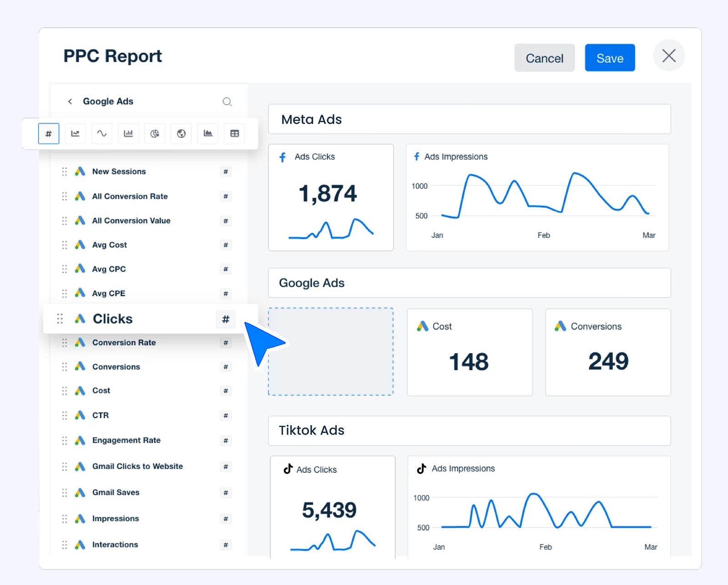
Task: Select the number (#) widget type
Action: pos(49,134)
